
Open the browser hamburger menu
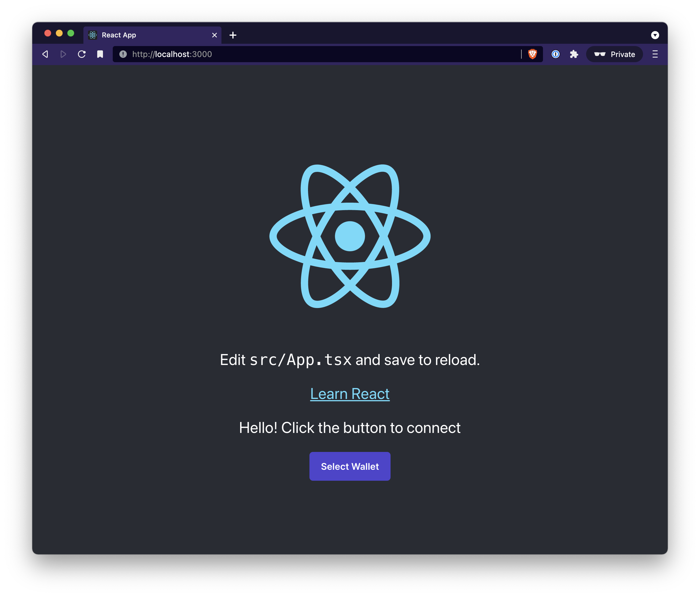coord(655,54)
